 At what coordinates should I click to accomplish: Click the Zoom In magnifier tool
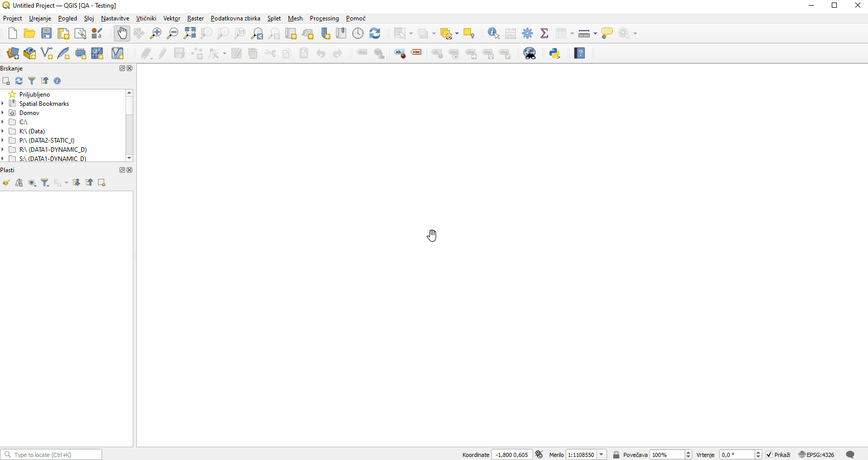coord(155,34)
